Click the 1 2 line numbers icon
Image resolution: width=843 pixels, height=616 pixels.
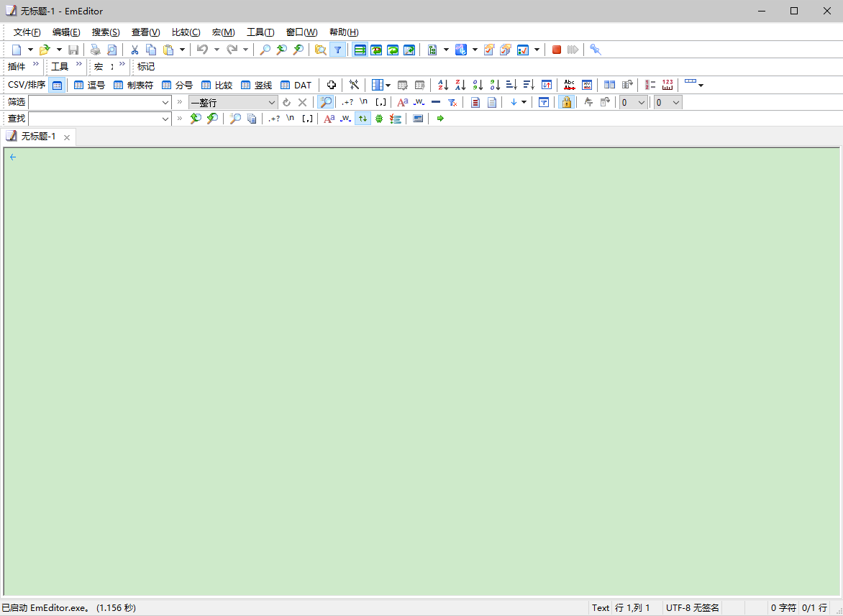click(650, 85)
